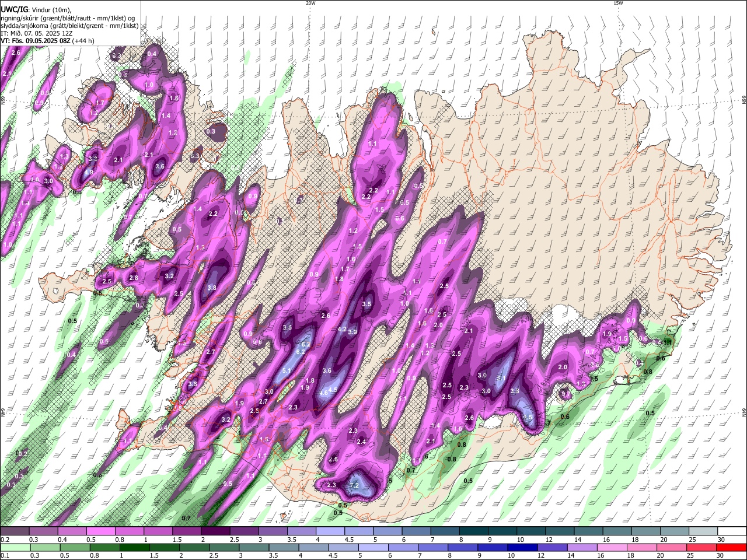Click the 'UWC/IG: Vindur (10m)' title text
This screenshot has height=560, width=747.
click(x=36, y=10)
